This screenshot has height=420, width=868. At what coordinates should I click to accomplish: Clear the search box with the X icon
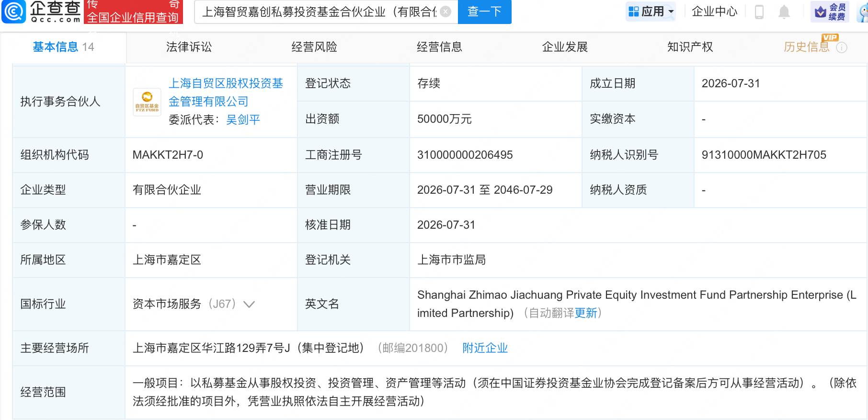(445, 12)
